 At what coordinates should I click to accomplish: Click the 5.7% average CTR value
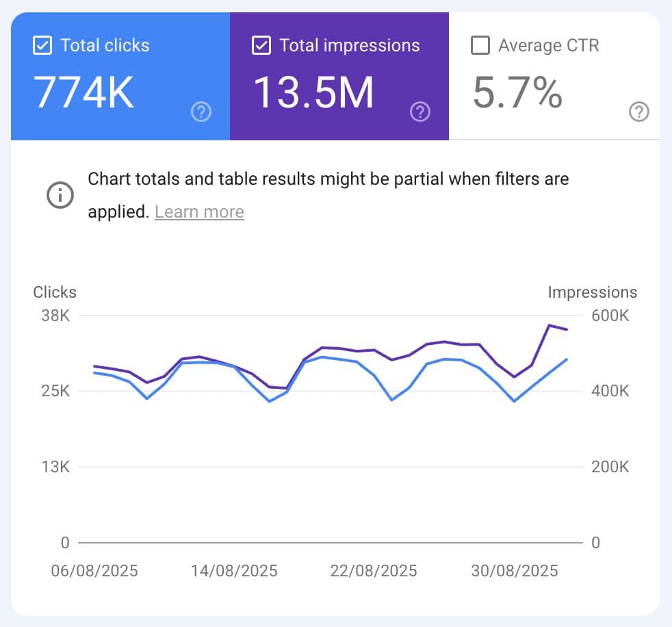tap(517, 92)
